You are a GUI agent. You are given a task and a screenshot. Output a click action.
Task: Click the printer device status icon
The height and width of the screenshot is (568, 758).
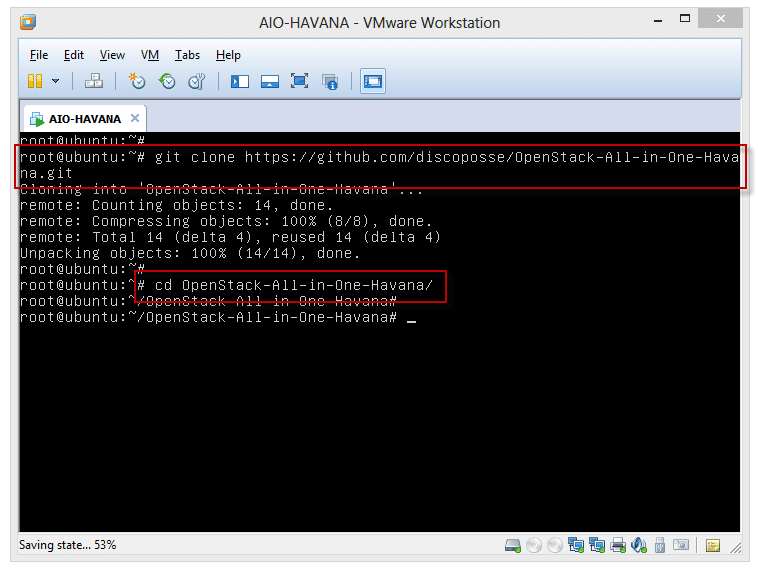tap(618, 546)
